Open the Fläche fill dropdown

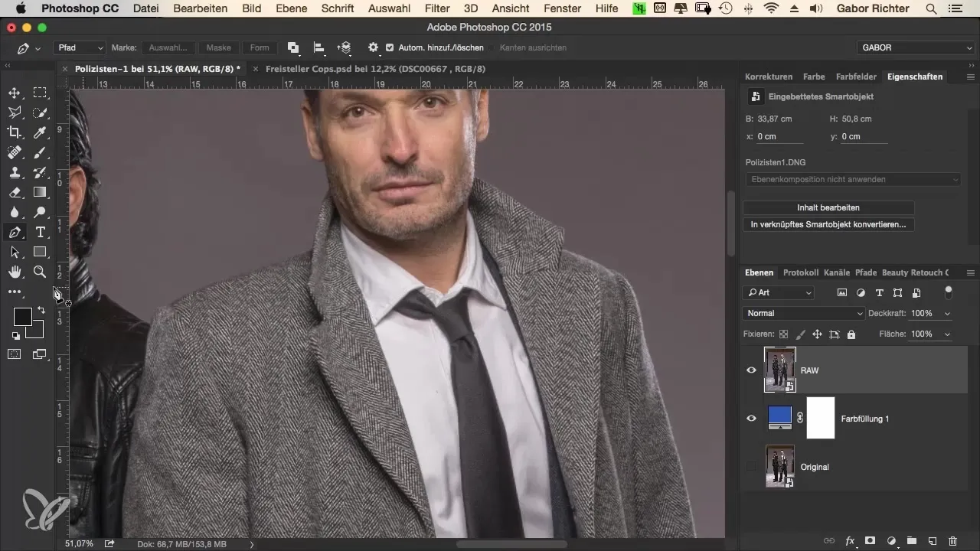pyautogui.click(x=948, y=334)
